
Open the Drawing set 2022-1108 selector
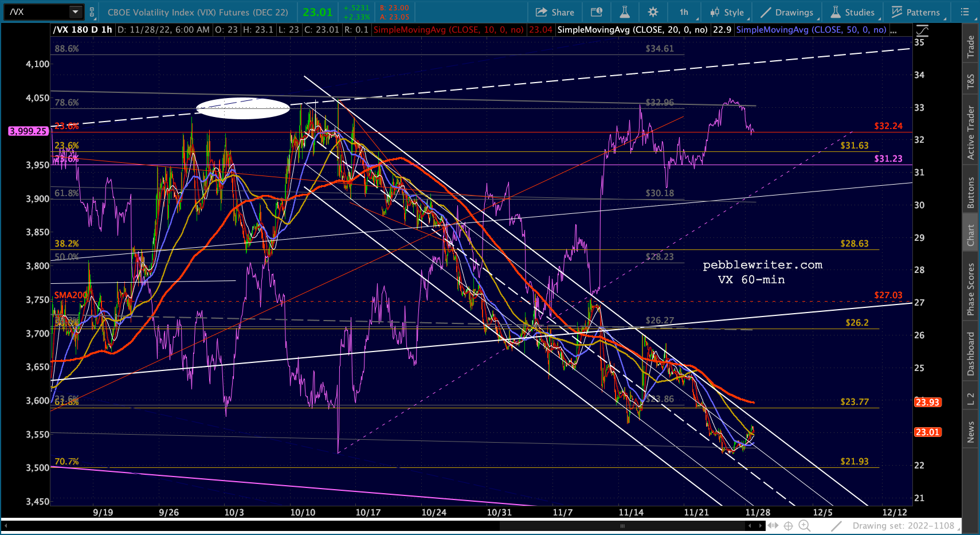coord(903,526)
